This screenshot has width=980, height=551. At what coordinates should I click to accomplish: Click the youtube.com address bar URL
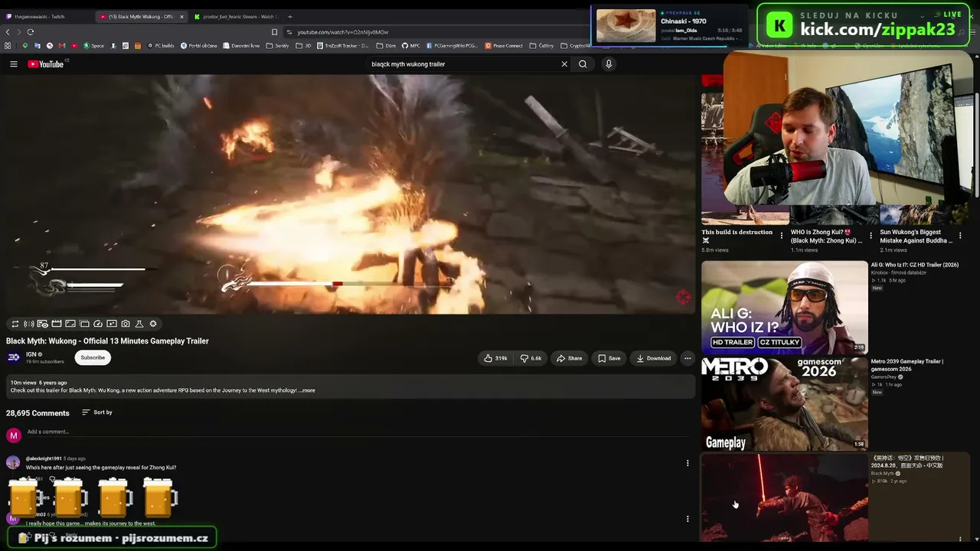(343, 32)
